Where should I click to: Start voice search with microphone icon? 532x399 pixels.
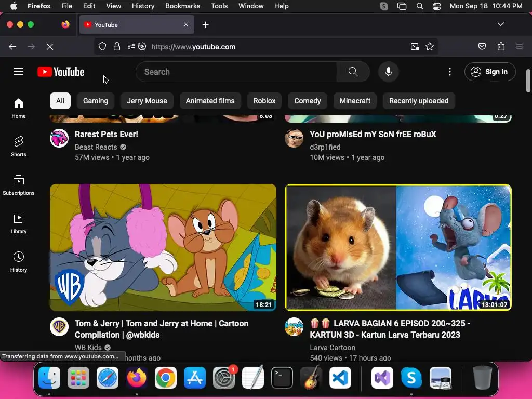(389, 72)
